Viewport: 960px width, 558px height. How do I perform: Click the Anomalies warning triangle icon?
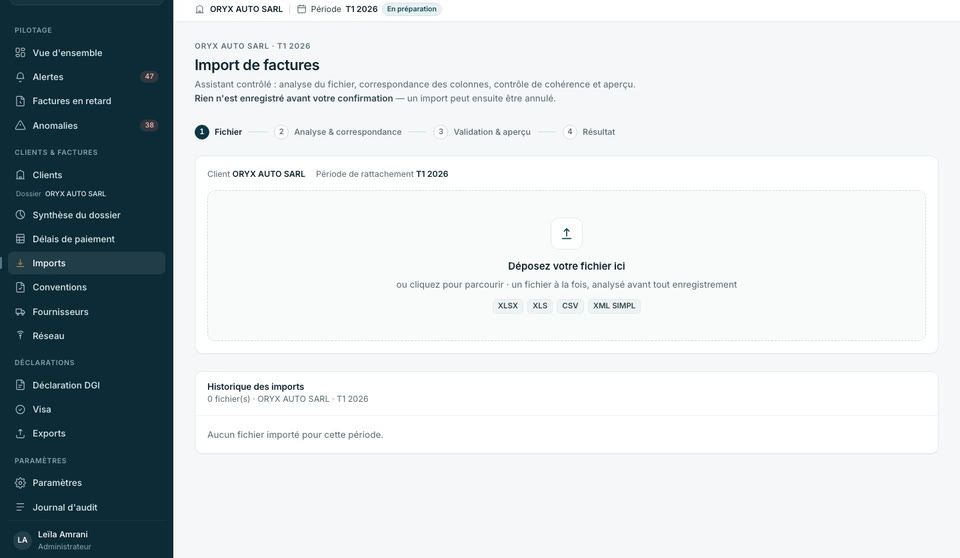[x=20, y=126]
